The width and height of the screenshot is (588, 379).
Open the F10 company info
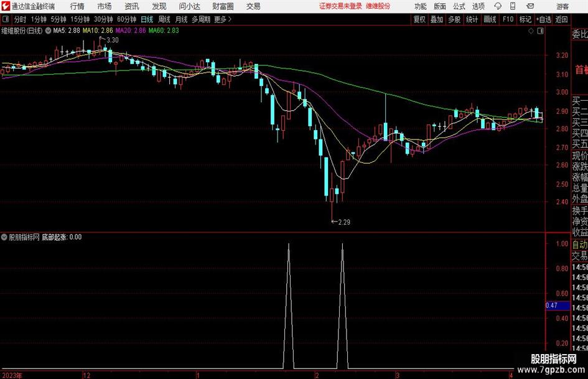click(x=508, y=19)
